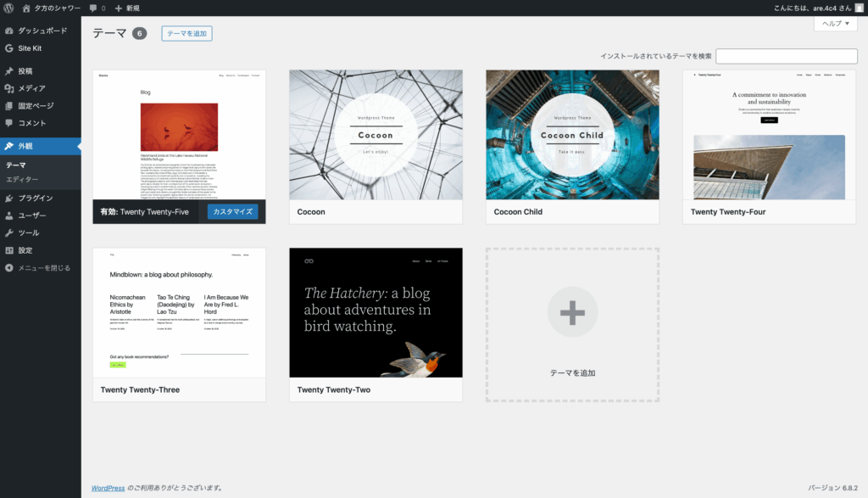Click the Site Kit G icon
868x498 pixels.
pos(8,48)
